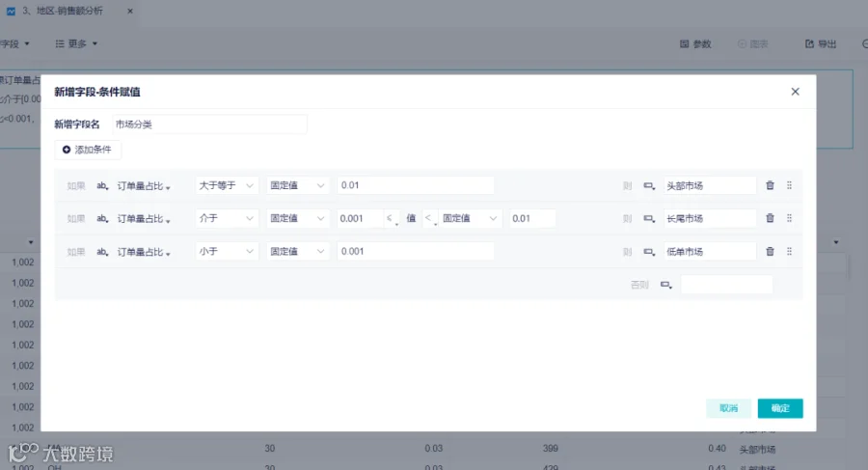Click 导出 in the background toolbar
Viewport: 868px width, 470px height.
point(821,43)
